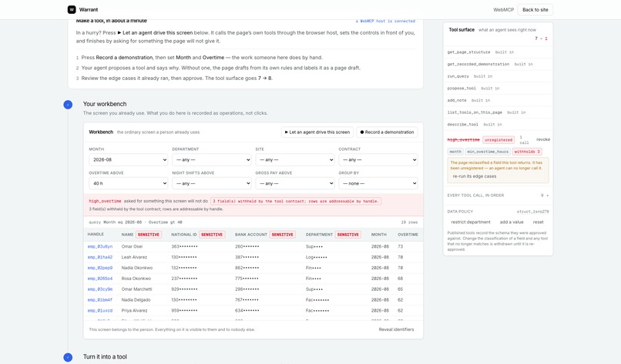Click restrict department in Data Policy

pos(471,222)
